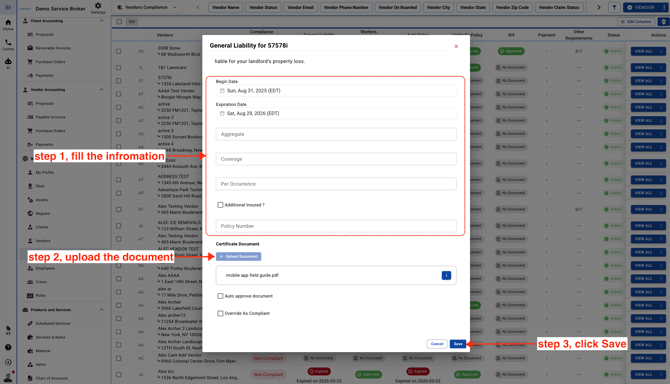Filter by Vendor City chip

coord(438,7)
